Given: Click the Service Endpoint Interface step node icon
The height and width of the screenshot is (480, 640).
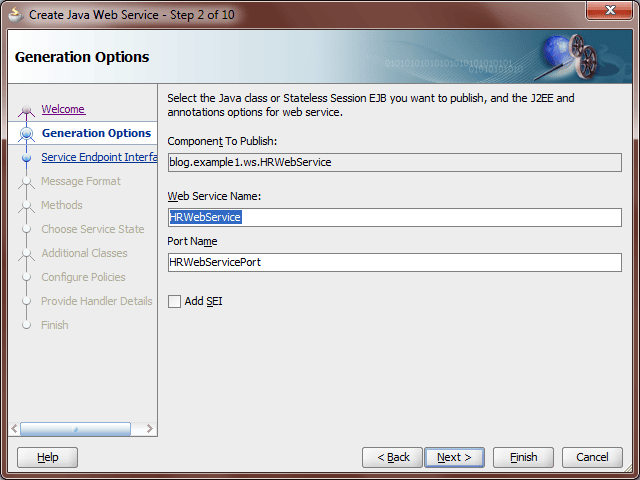Looking at the screenshot, I should pos(27,158).
